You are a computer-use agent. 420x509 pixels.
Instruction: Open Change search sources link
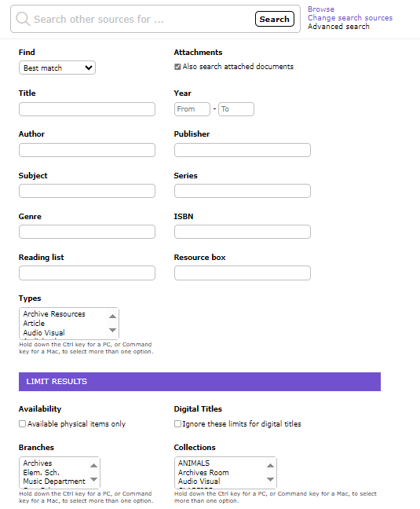(350, 18)
